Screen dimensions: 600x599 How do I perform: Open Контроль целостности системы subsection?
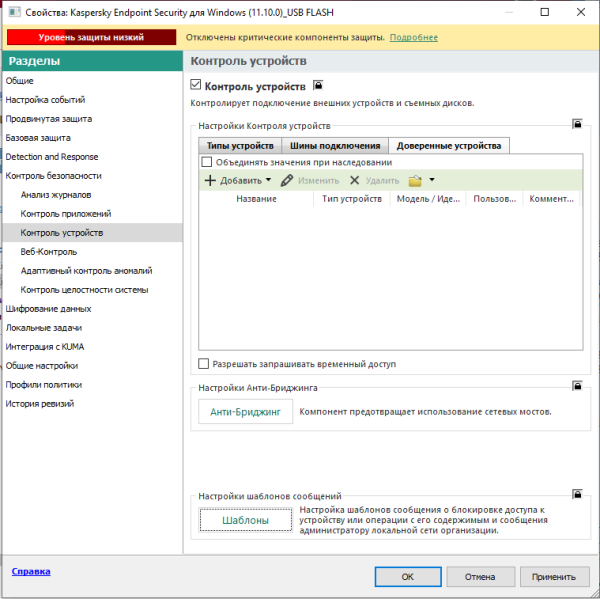84,290
